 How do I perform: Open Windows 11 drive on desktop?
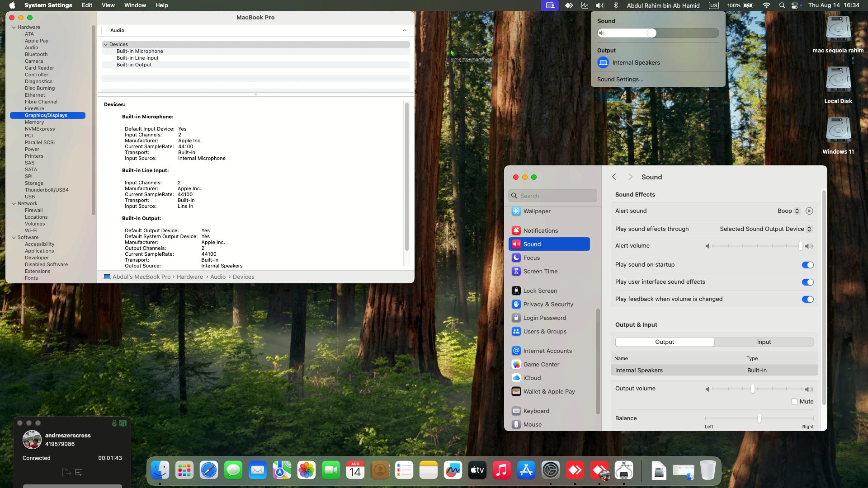(838, 136)
